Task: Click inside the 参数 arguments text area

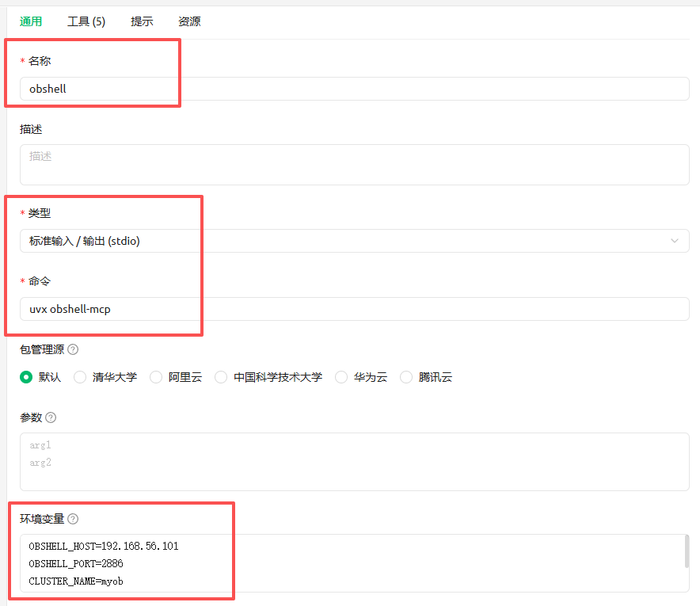Action: (x=354, y=461)
